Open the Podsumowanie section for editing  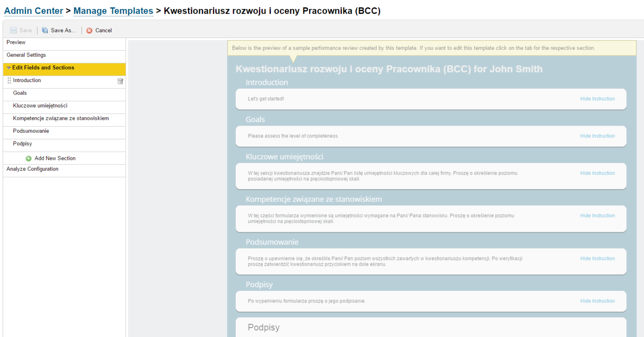coord(30,131)
